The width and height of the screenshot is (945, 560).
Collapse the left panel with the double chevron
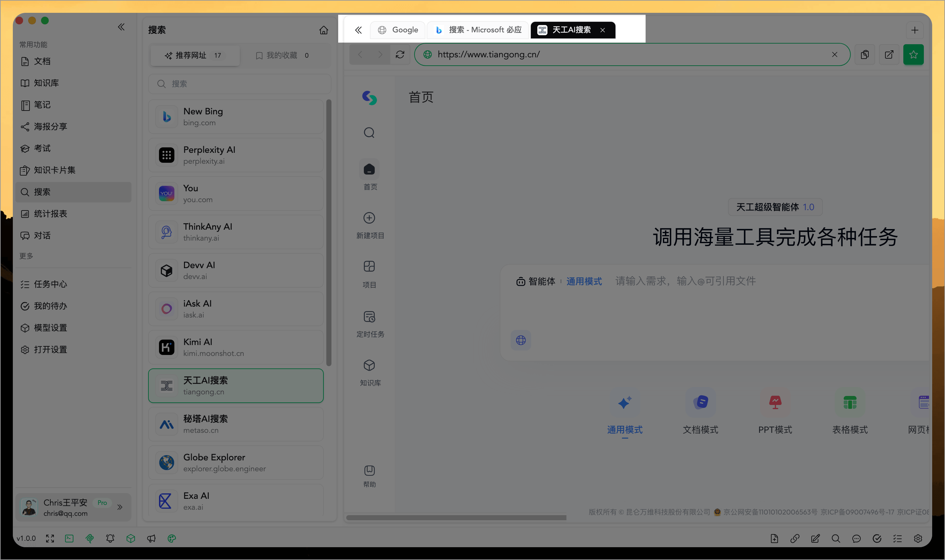[x=121, y=27]
